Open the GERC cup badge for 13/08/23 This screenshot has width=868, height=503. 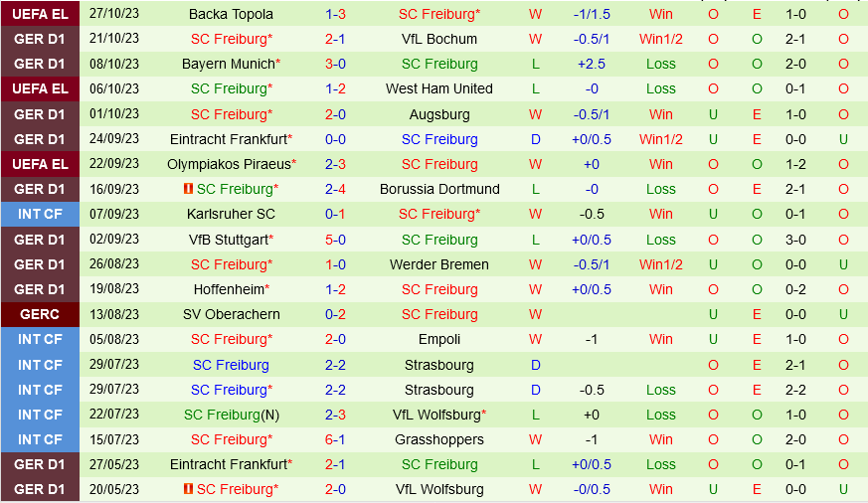click(40, 314)
